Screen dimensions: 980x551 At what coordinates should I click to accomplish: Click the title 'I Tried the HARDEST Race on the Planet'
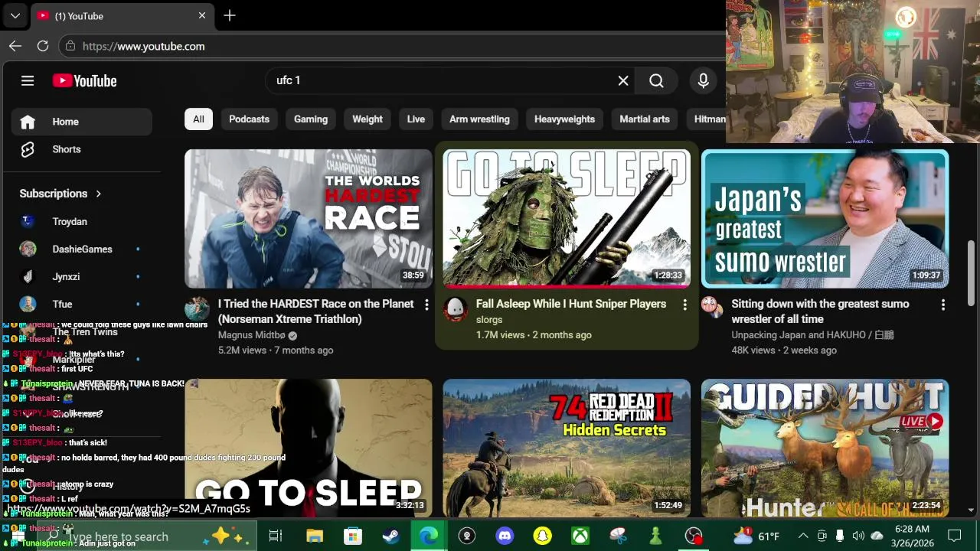pyautogui.click(x=315, y=311)
